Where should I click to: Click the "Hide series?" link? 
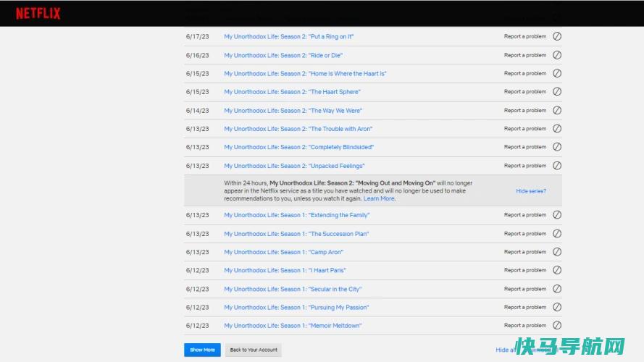(531, 191)
